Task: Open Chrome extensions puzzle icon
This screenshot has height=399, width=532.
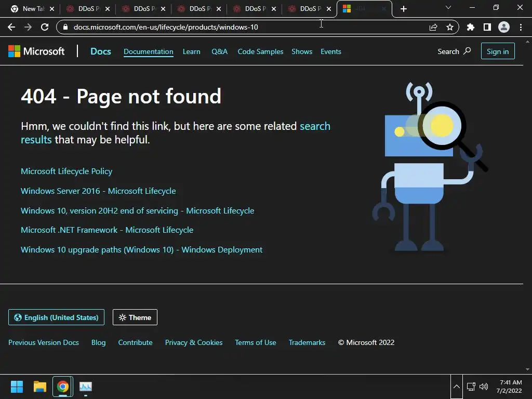Action: [471, 27]
